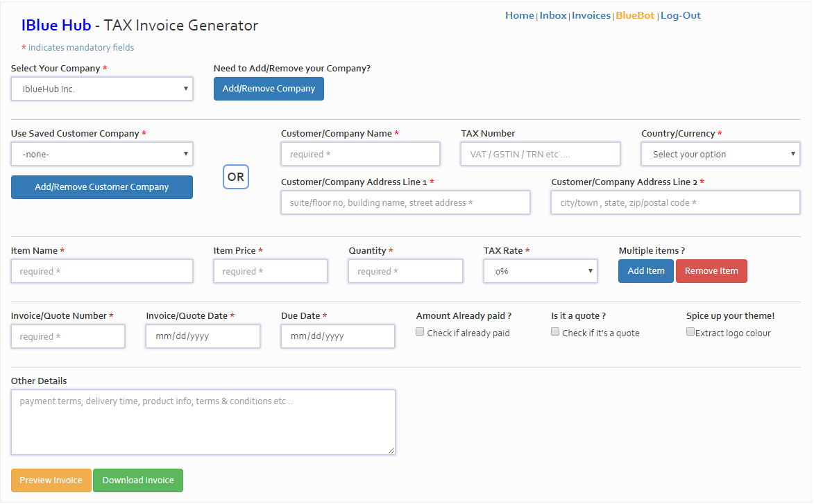This screenshot has height=504, width=814.
Task: Open the Country/Currency dropdown
Action: pyautogui.click(x=720, y=154)
